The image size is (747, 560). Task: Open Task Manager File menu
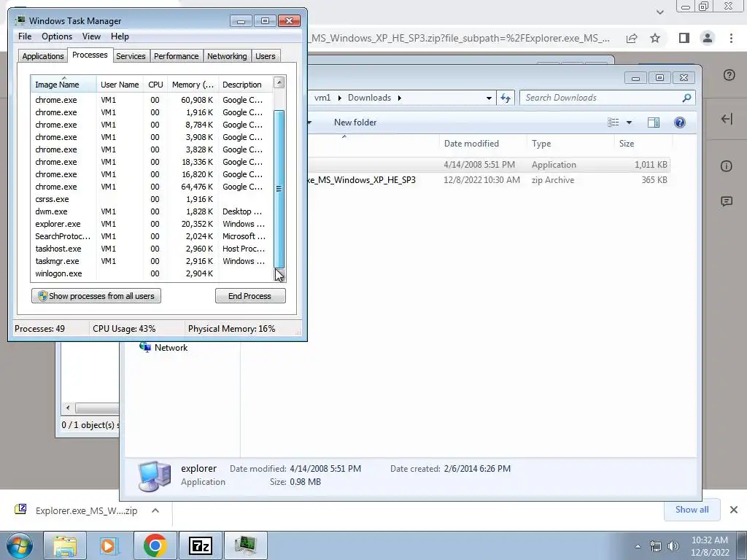pos(25,36)
